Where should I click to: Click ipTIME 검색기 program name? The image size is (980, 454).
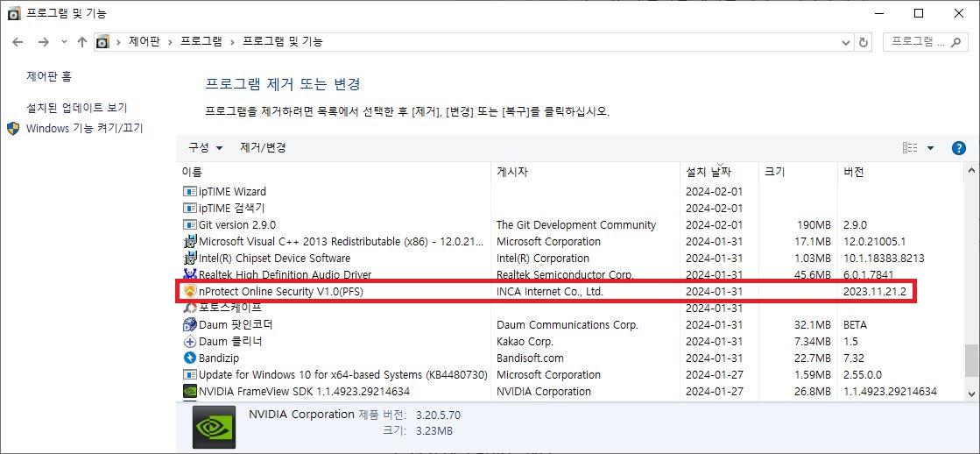coord(232,208)
